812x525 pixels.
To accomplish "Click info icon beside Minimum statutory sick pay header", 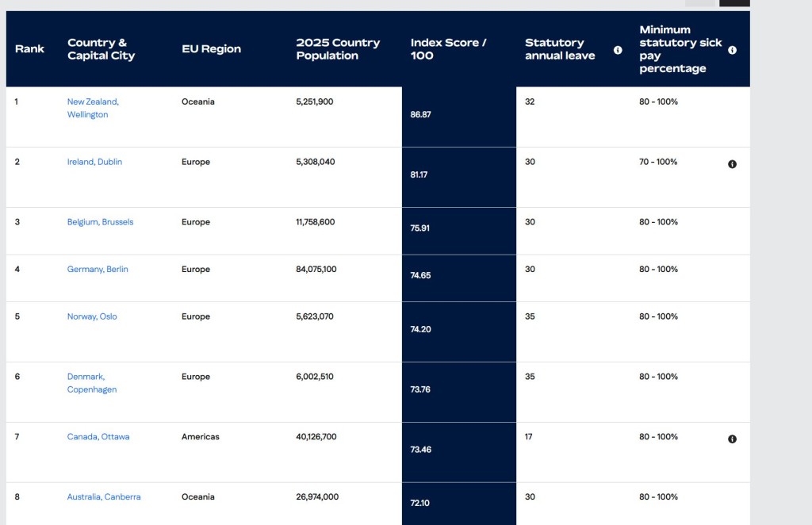I will (x=732, y=50).
